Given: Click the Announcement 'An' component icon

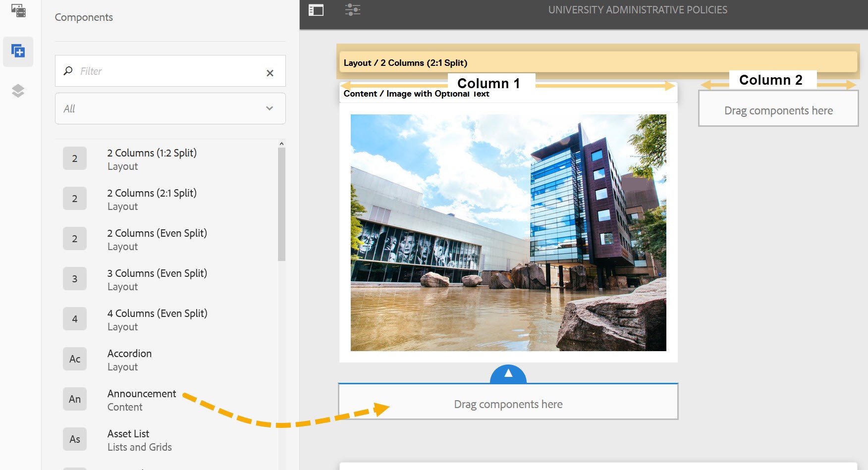Looking at the screenshot, I should coord(74,399).
